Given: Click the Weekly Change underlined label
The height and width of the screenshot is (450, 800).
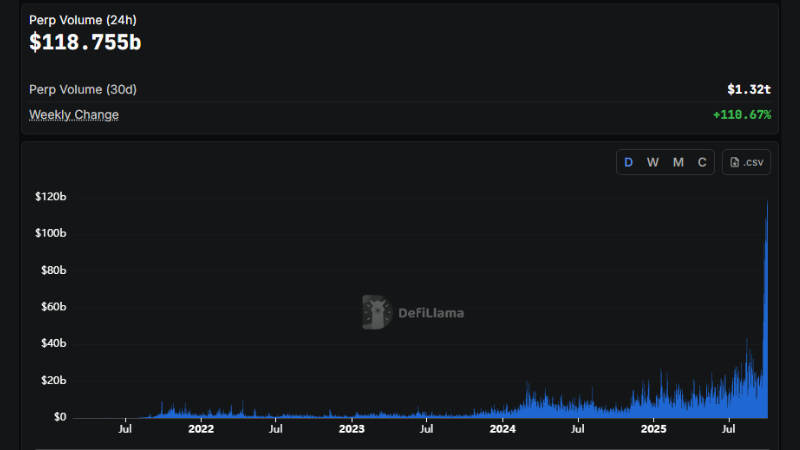Looking at the screenshot, I should pyautogui.click(x=74, y=115).
